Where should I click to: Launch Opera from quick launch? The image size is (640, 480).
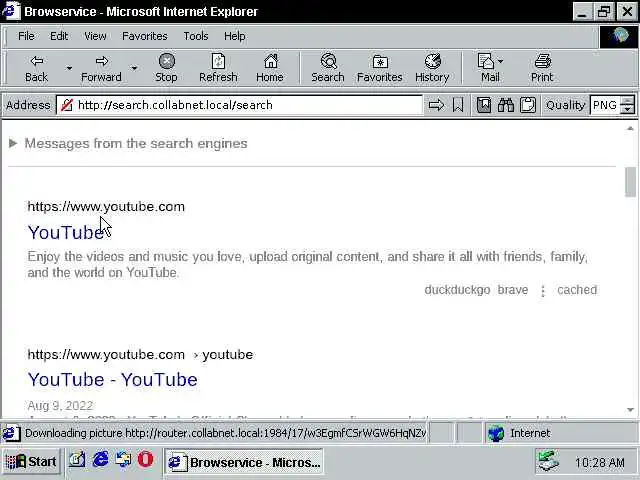tap(145, 460)
